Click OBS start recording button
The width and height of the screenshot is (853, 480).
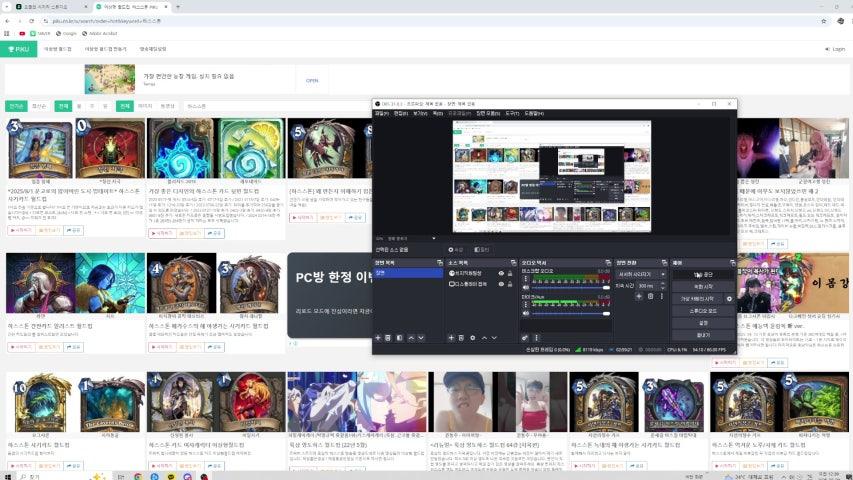[703, 287]
